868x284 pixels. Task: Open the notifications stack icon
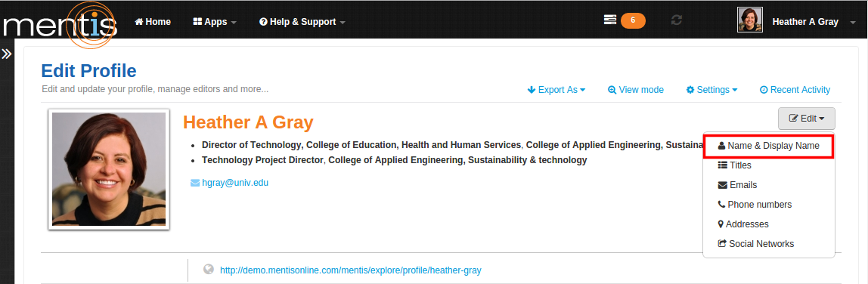[x=609, y=20]
